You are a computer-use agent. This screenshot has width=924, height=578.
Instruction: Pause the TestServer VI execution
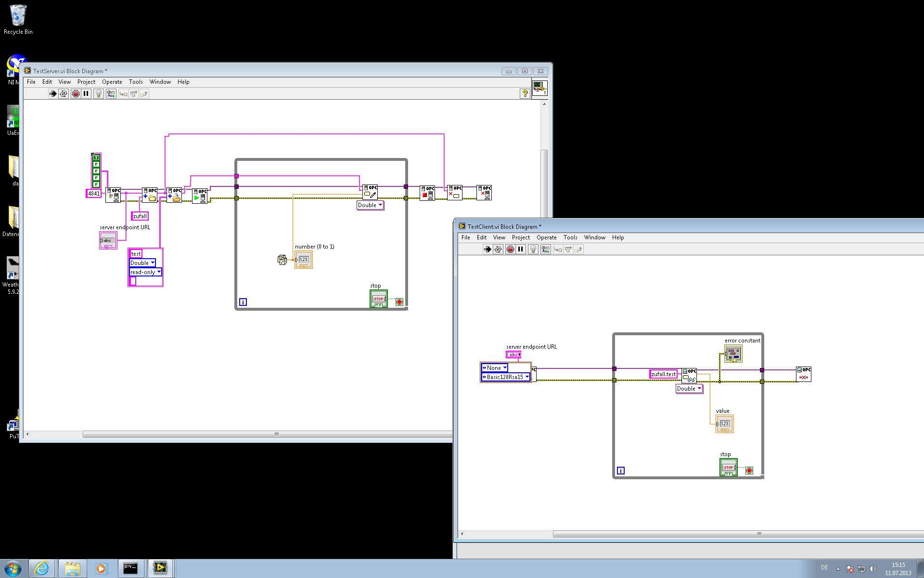86,94
